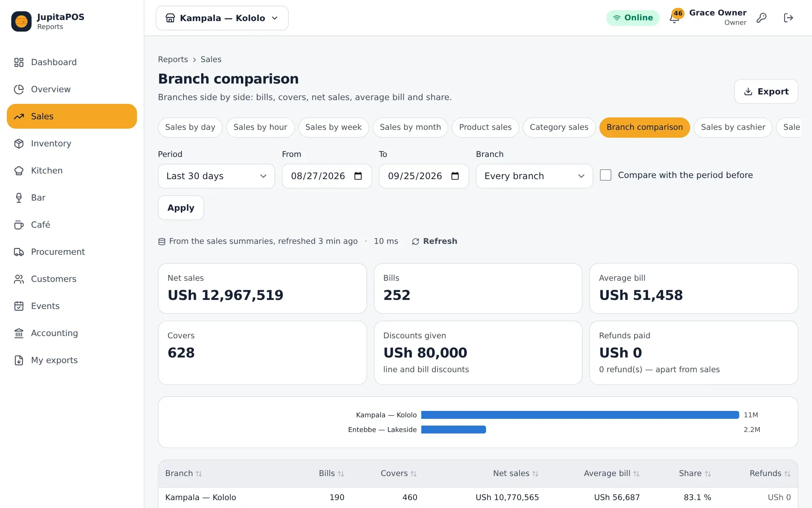Open Dashboard from the sidebar
Screen dimensions: 812x508
pos(72,62)
